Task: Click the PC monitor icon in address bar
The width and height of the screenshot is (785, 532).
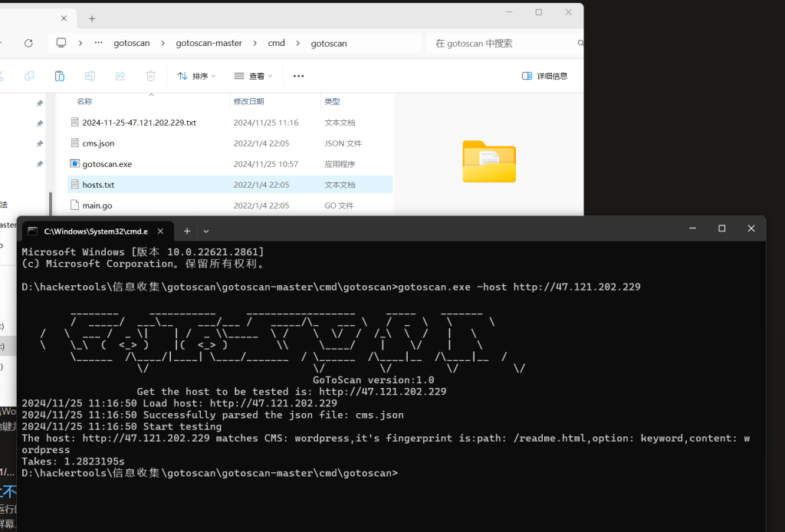Action: pos(61,43)
